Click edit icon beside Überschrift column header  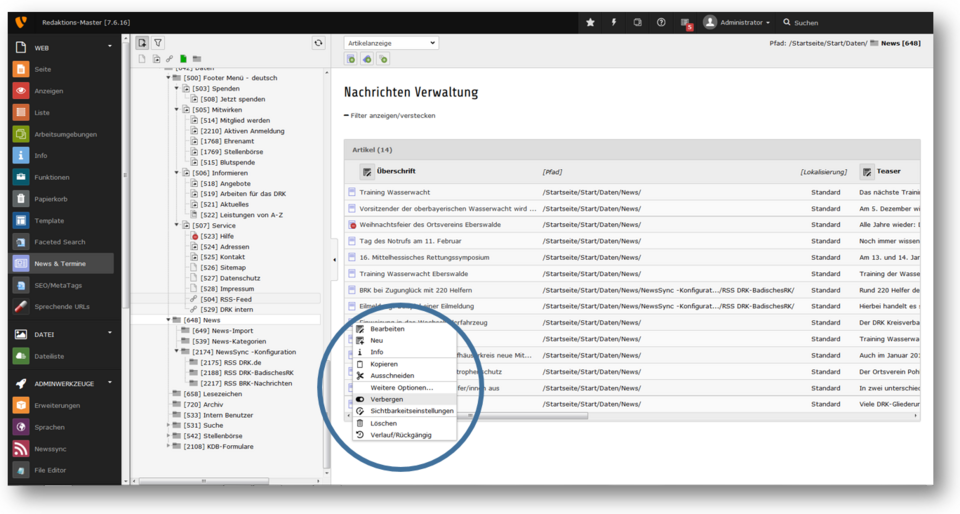coord(367,172)
